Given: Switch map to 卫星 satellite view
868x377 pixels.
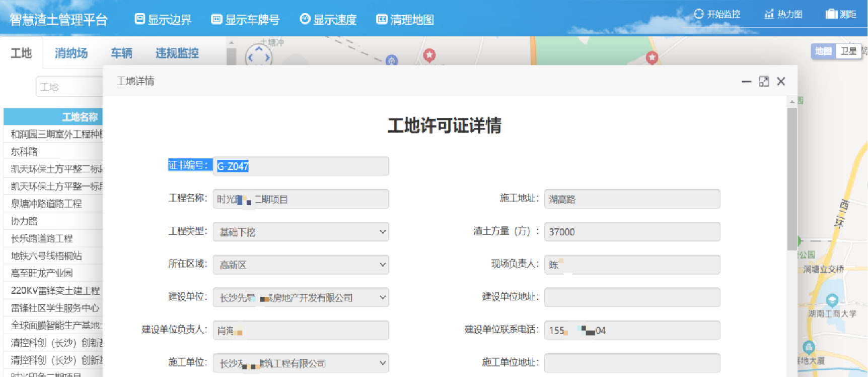Looking at the screenshot, I should click(x=848, y=51).
